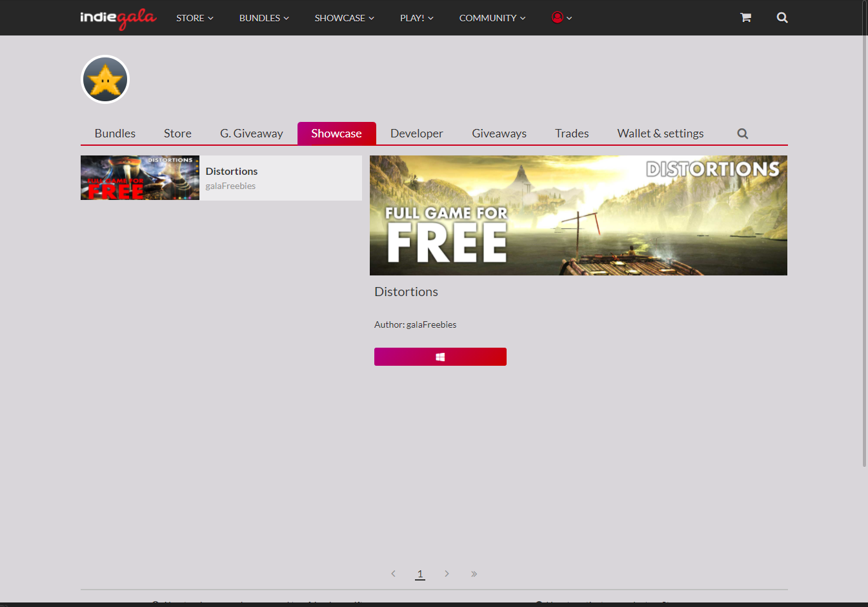The width and height of the screenshot is (868, 607).
Task: Click the star profile avatar
Action: point(105,79)
